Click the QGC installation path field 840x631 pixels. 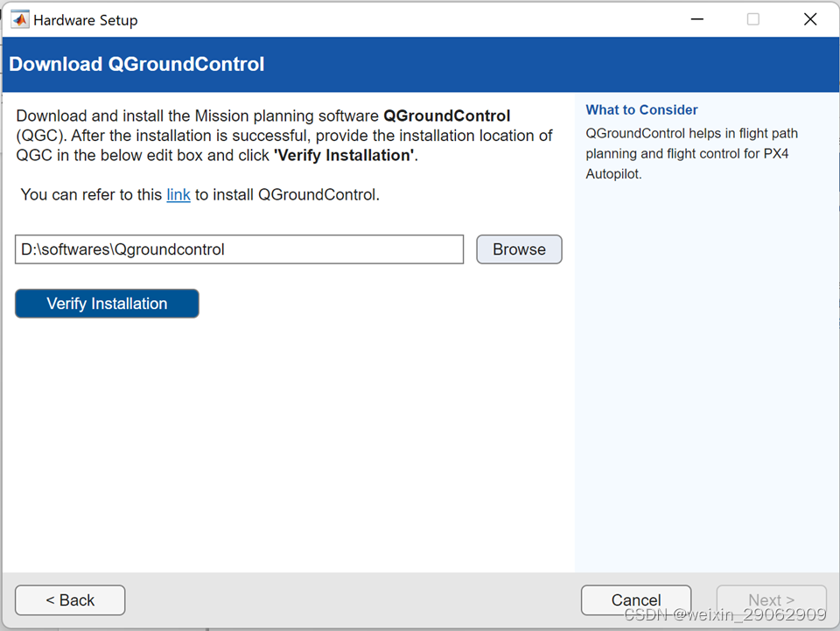240,249
